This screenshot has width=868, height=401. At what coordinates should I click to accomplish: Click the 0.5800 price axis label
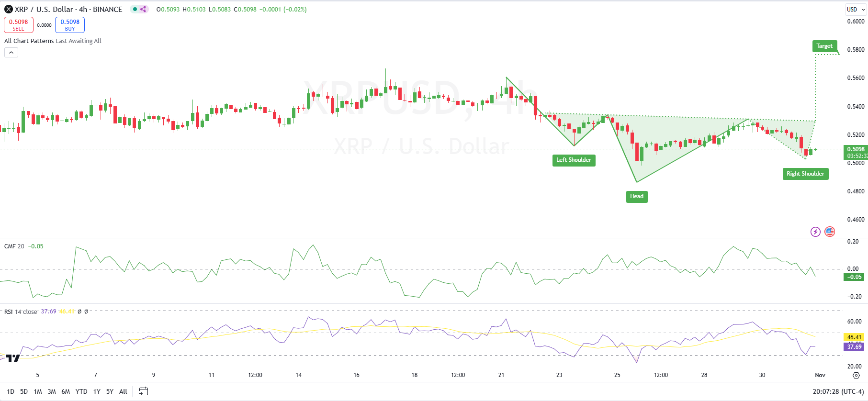[856, 50]
